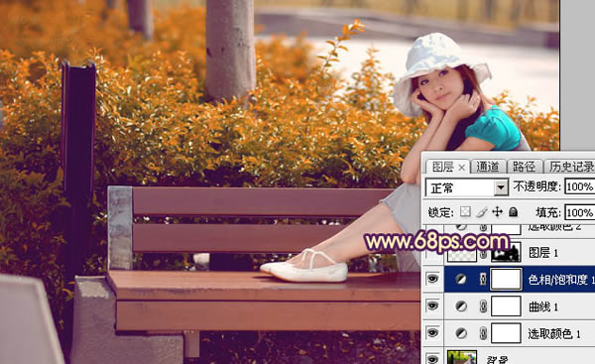This screenshot has height=364, width=595.
Task: Switch to the 图层 (Layers) tab
Action: coord(442,167)
